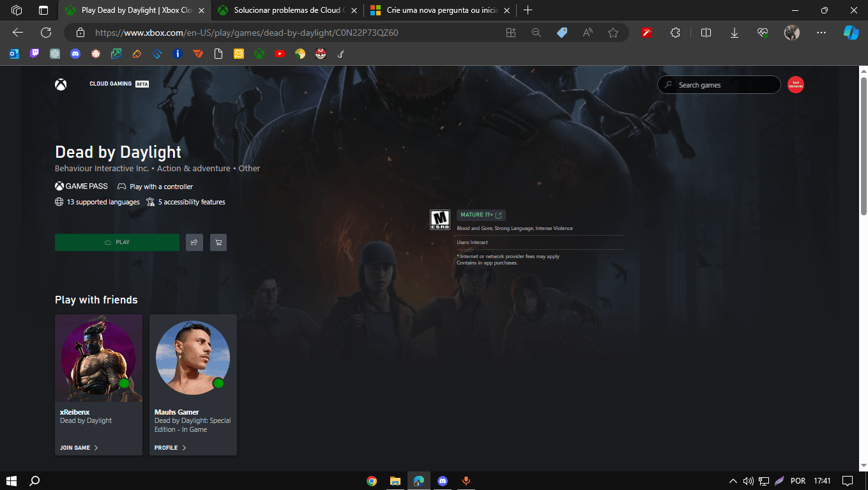The height and width of the screenshot is (490, 868).
Task: Refresh the page with the reload button
Action: (46, 33)
